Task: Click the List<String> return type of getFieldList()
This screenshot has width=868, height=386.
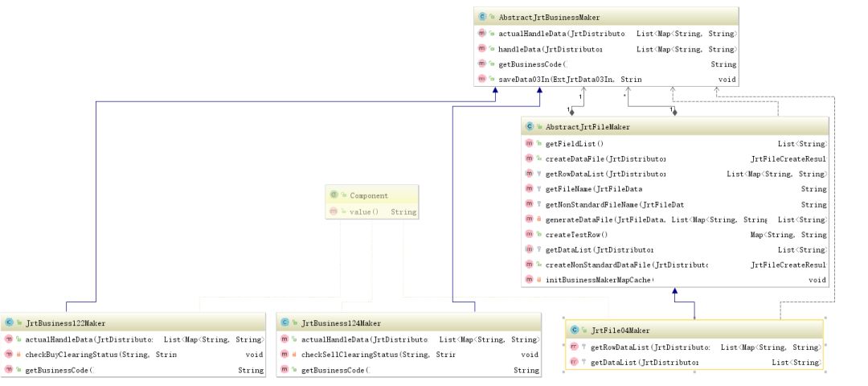Action: coord(802,143)
